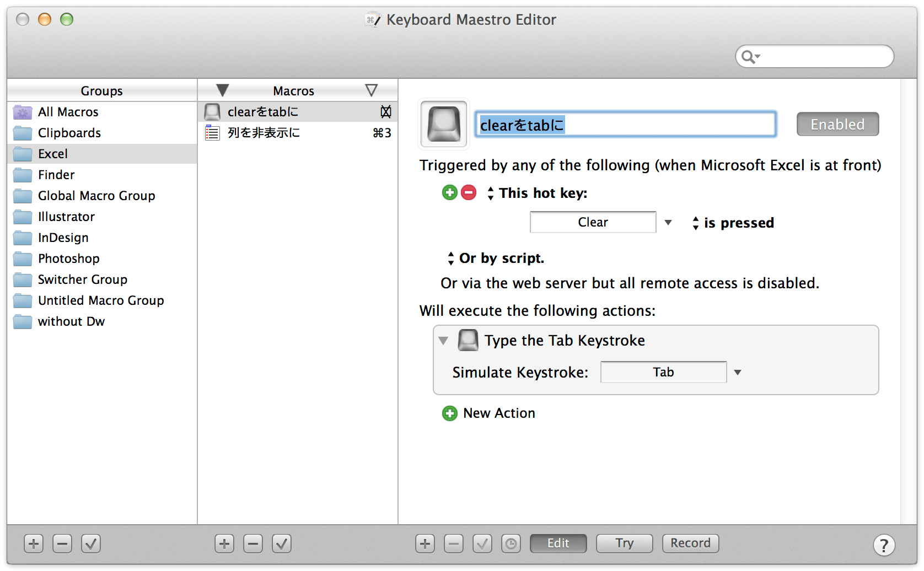Collapse the Type the Tab Keystroke action
Image resolution: width=924 pixels, height=571 pixels.
click(443, 341)
